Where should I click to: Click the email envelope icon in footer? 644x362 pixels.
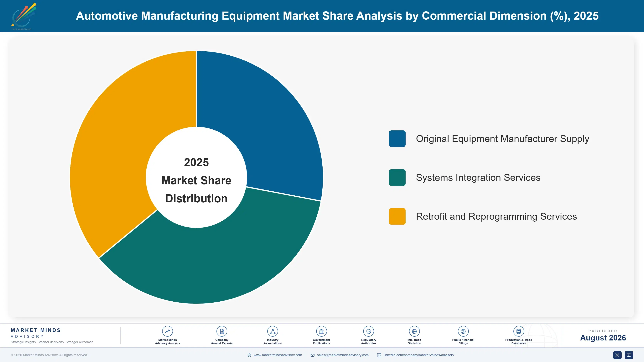coord(313,355)
